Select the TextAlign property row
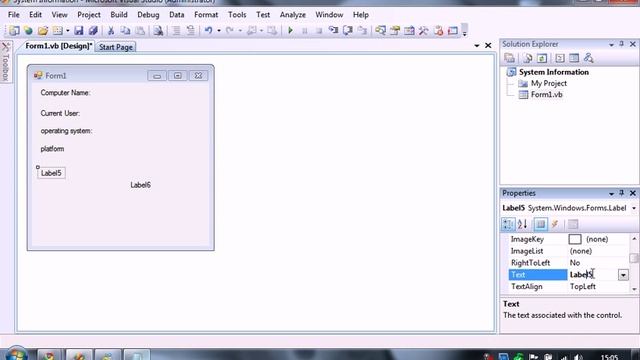This screenshot has width=640, height=360. 568,287
